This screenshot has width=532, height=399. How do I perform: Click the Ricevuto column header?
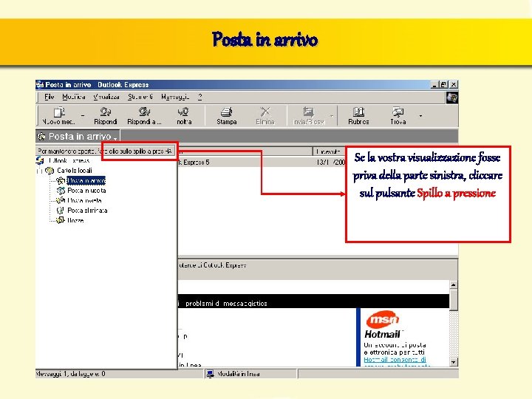(x=328, y=151)
